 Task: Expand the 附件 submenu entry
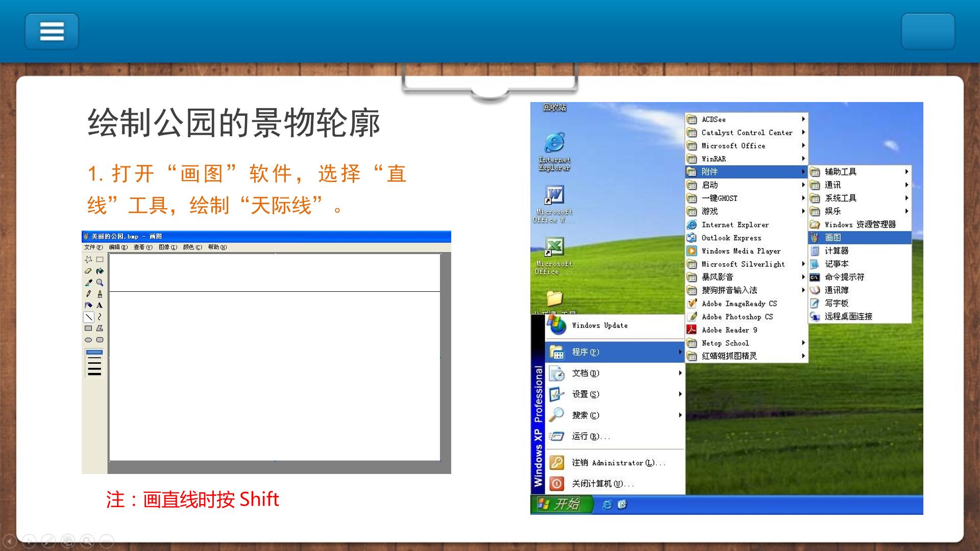(746, 172)
